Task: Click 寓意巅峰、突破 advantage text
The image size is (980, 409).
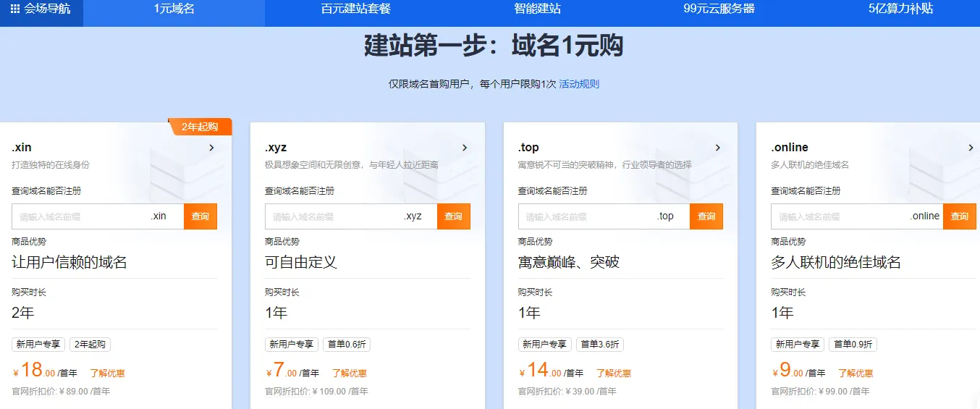Action: tap(569, 262)
